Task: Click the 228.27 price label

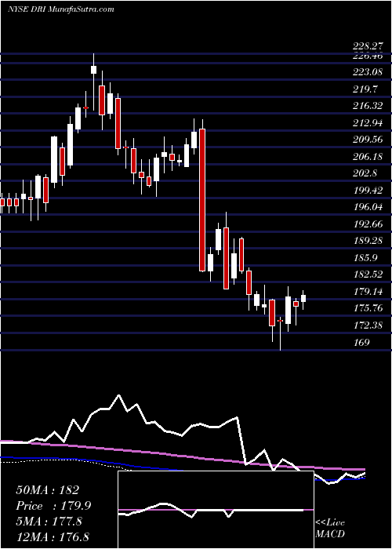Action: pos(368,46)
